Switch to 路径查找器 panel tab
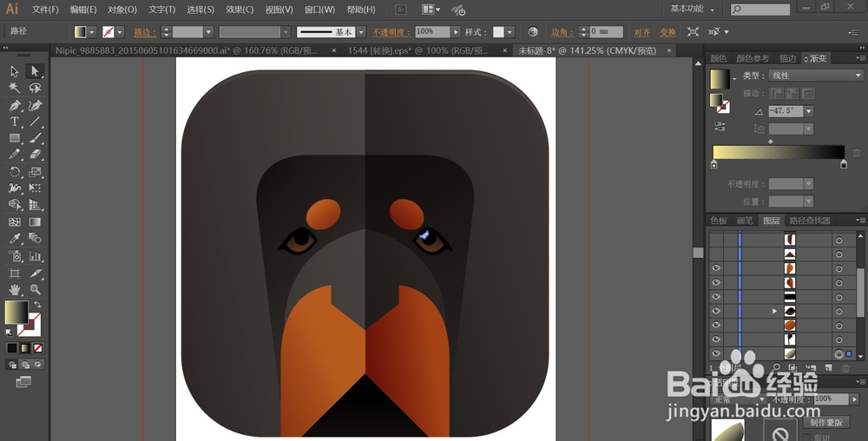This screenshot has height=441, width=868. 810,220
